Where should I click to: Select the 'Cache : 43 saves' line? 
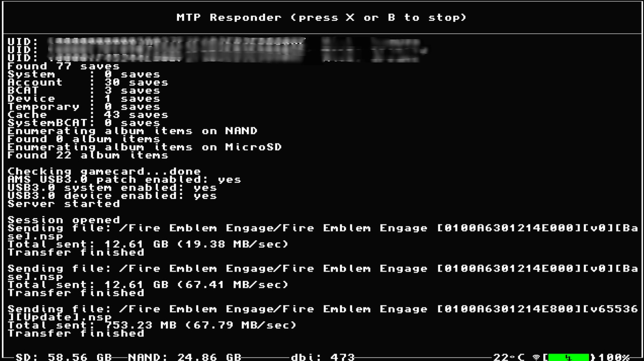click(88, 115)
